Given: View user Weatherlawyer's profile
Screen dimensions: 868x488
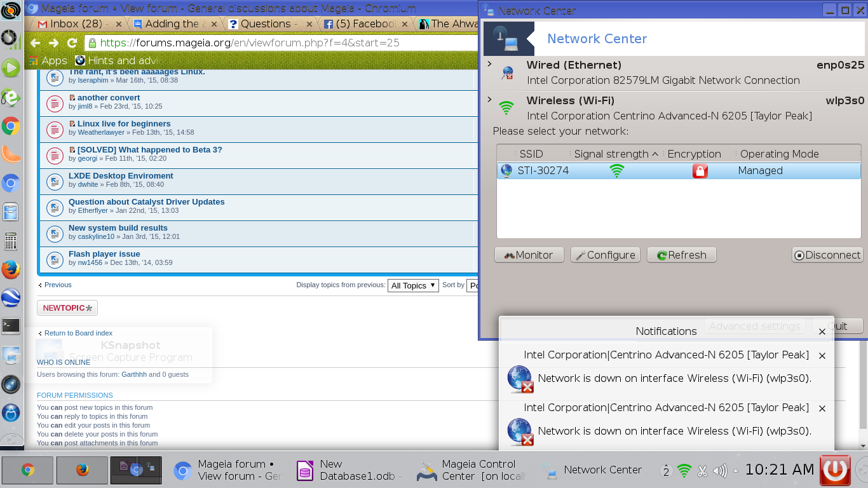Looking at the screenshot, I should point(101,132).
